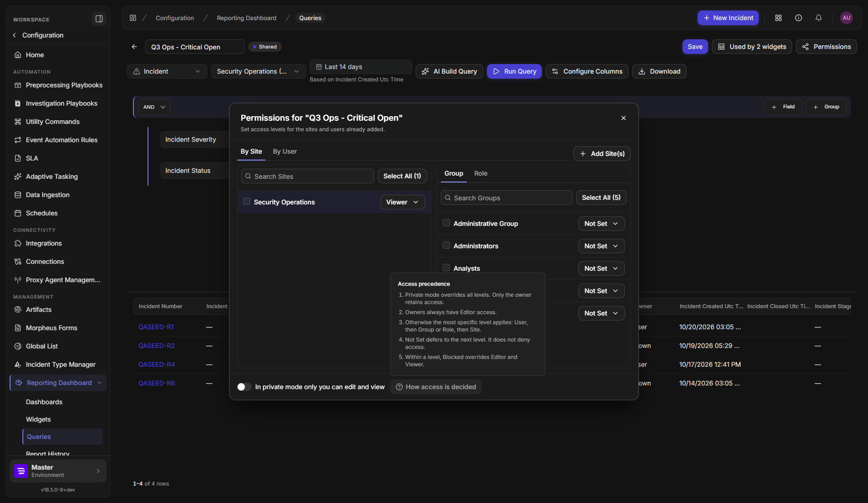
Task: Collapse the sidebar panel icon
Action: [99, 19]
